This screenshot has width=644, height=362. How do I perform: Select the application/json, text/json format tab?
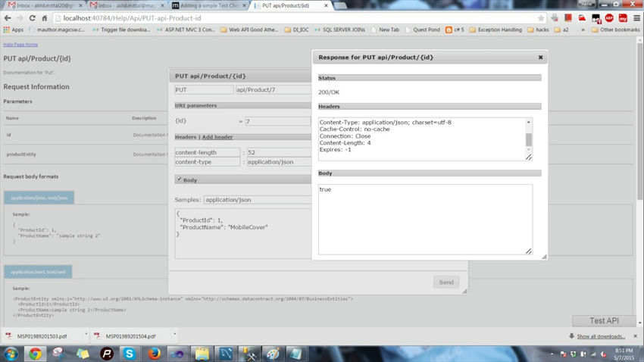pyautogui.click(x=39, y=198)
